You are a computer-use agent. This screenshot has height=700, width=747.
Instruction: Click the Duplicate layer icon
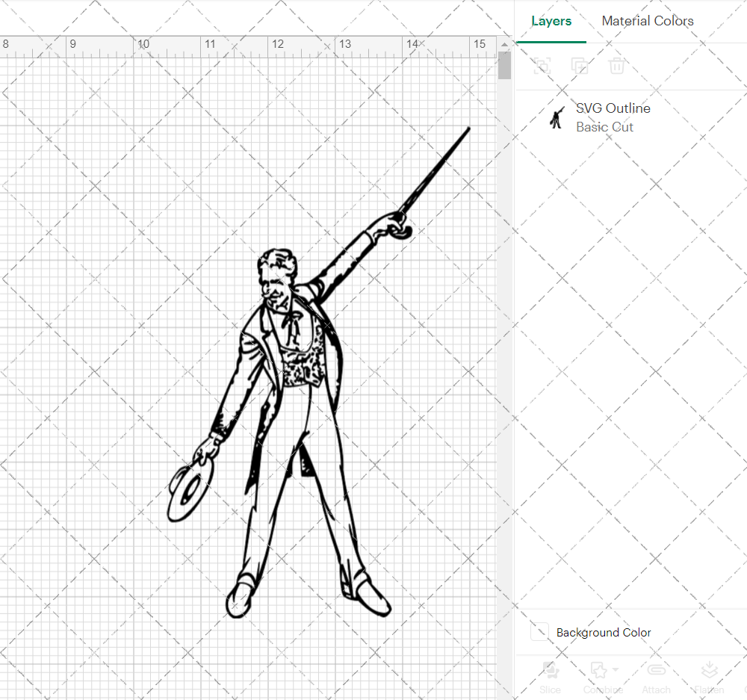[580, 66]
